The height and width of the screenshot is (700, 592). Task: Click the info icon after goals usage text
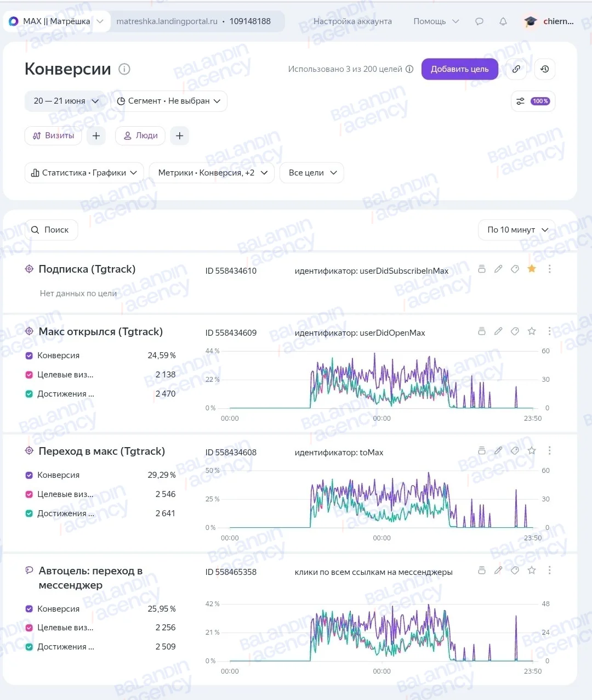click(409, 69)
